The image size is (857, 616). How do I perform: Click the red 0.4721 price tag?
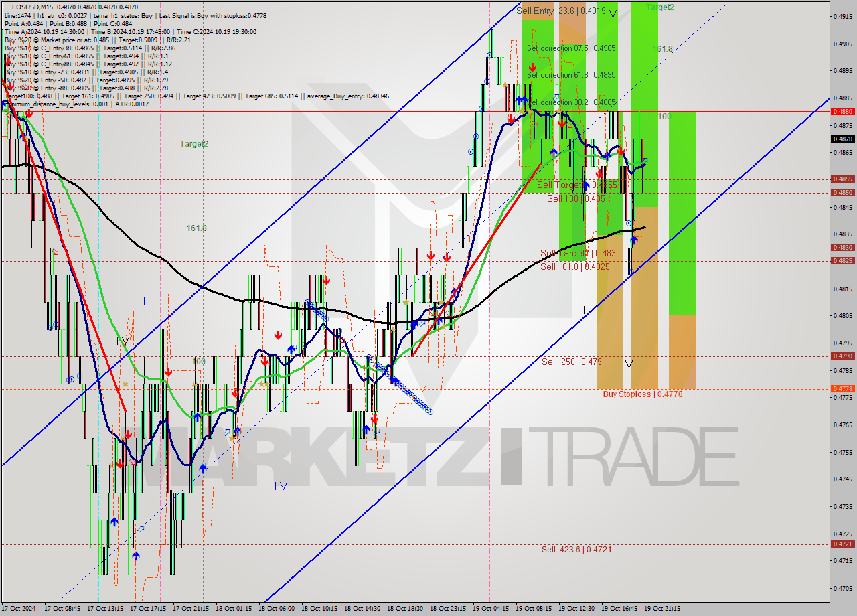842,544
